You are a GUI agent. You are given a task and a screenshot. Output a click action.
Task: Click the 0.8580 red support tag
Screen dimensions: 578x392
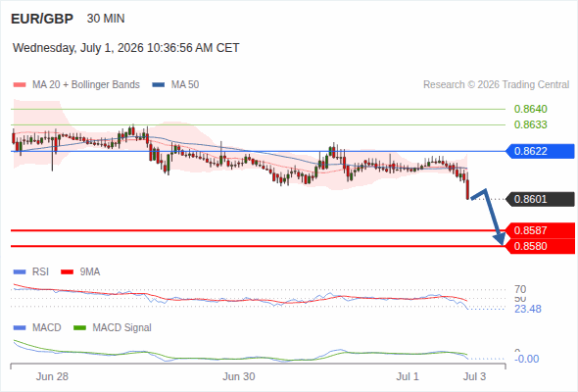(540, 246)
